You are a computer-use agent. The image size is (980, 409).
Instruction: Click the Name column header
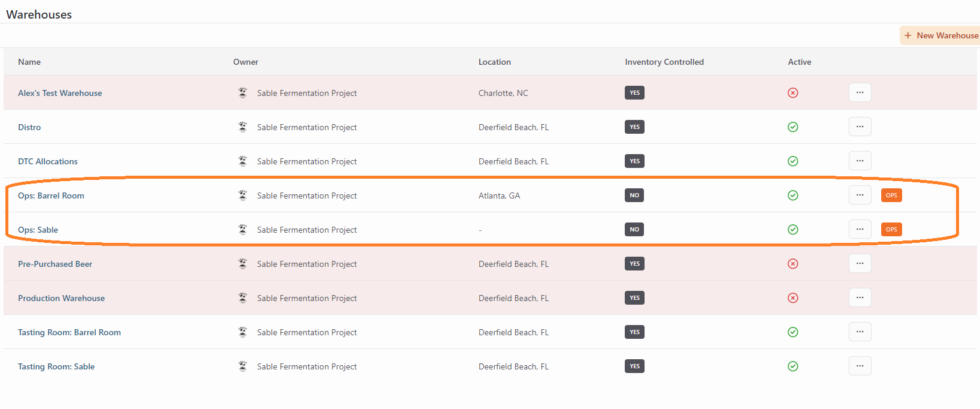[29, 62]
